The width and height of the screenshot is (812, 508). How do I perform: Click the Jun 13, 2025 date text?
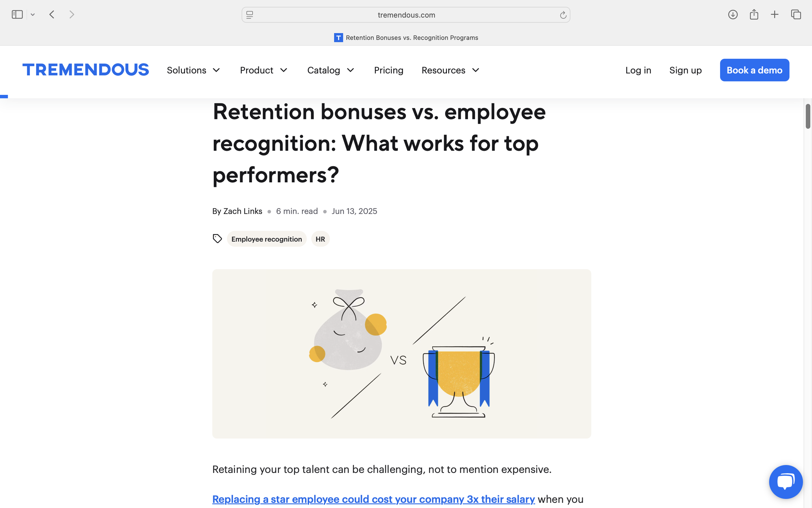coord(354,211)
